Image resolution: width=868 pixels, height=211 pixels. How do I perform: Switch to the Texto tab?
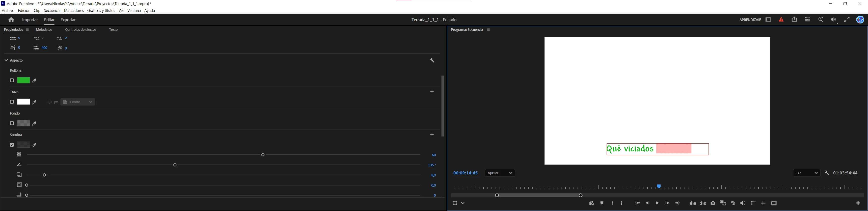[x=114, y=30]
